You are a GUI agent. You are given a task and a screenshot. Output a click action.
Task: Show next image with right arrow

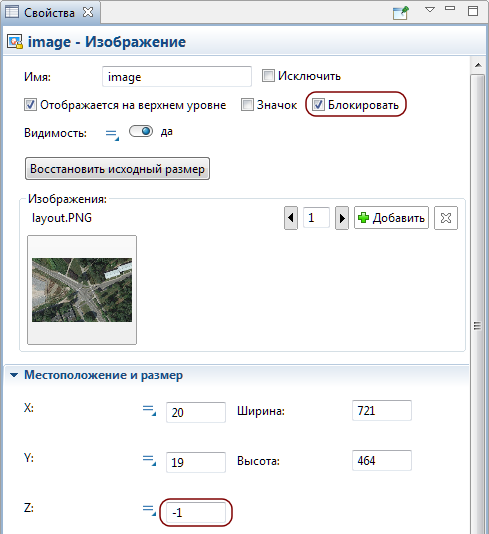pos(342,218)
